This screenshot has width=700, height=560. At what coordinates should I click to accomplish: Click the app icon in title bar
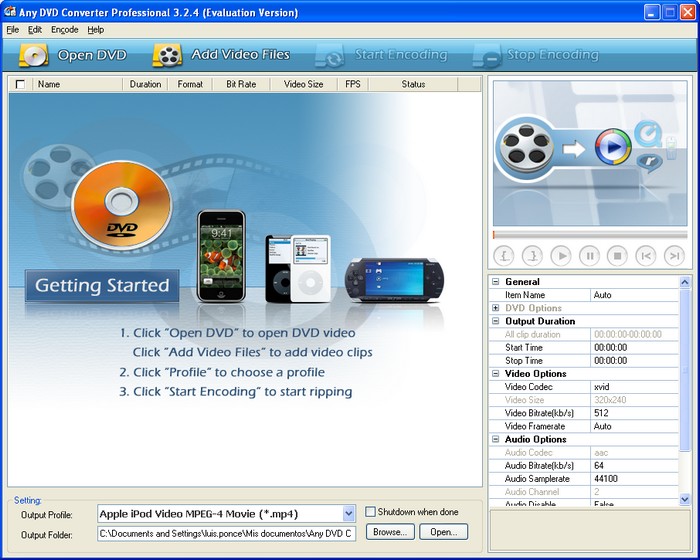9,12
